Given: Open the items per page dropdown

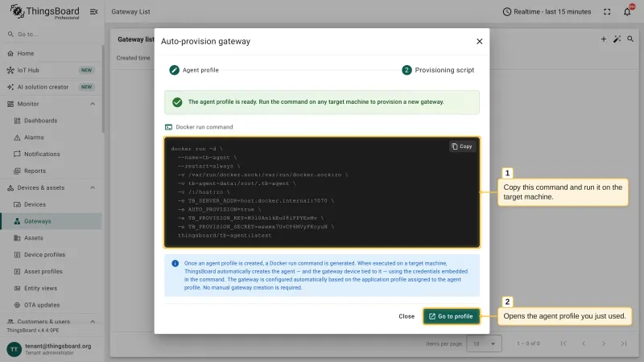Looking at the screenshot, I should click(x=485, y=344).
